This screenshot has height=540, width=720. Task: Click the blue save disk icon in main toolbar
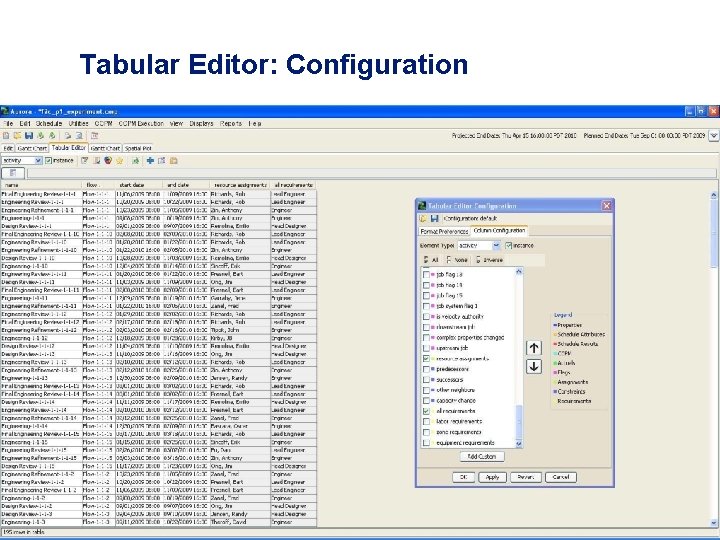(29, 135)
